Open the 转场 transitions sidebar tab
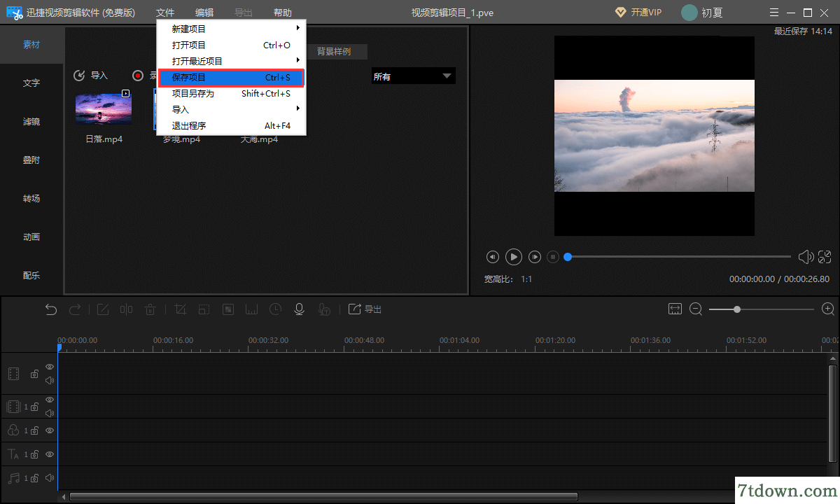 point(31,198)
